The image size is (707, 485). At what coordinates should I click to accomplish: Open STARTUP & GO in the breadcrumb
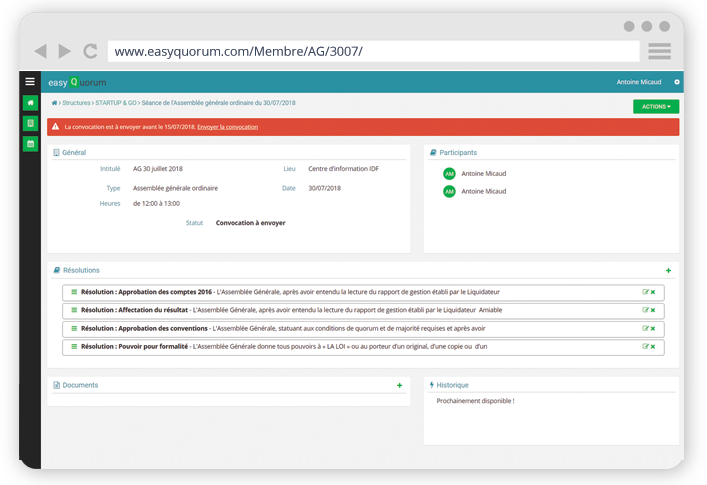pyautogui.click(x=115, y=103)
